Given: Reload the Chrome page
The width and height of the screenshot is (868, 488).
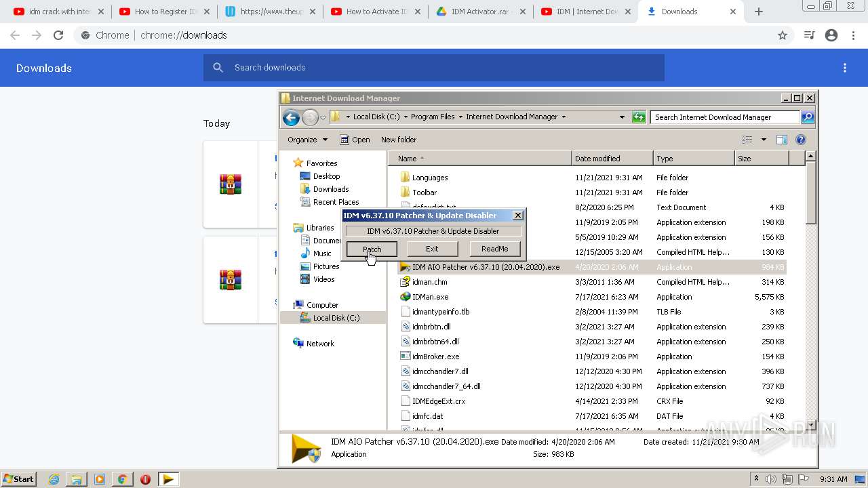Looking at the screenshot, I should (58, 35).
